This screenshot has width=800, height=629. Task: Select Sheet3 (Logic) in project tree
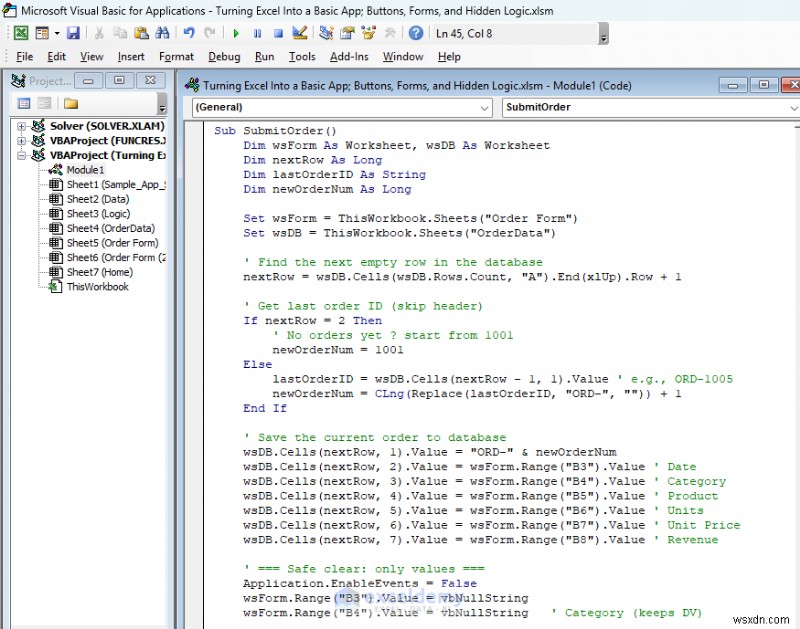click(x=98, y=214)
